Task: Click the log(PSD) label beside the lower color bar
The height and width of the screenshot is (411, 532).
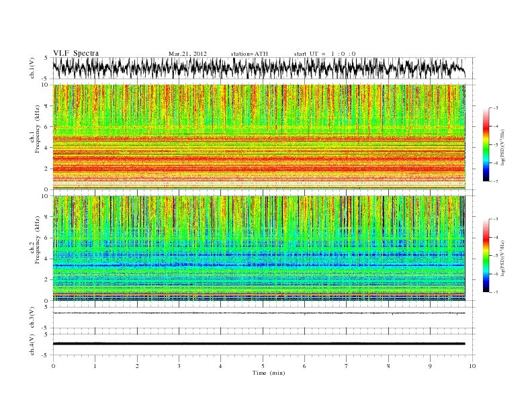Action: (x=504, y=258)
